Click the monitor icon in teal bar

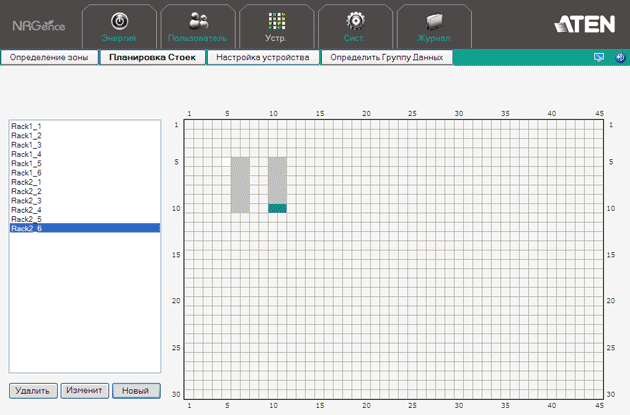[599, 57]
